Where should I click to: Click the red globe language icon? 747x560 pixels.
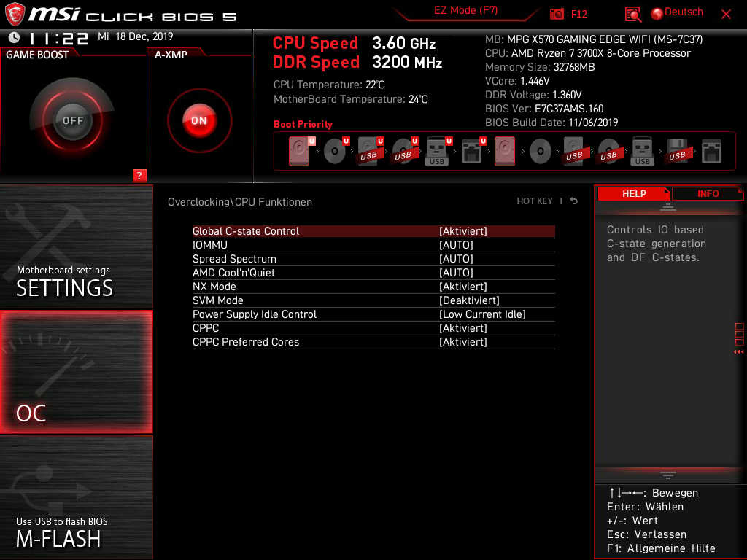[x=657, y=14]
